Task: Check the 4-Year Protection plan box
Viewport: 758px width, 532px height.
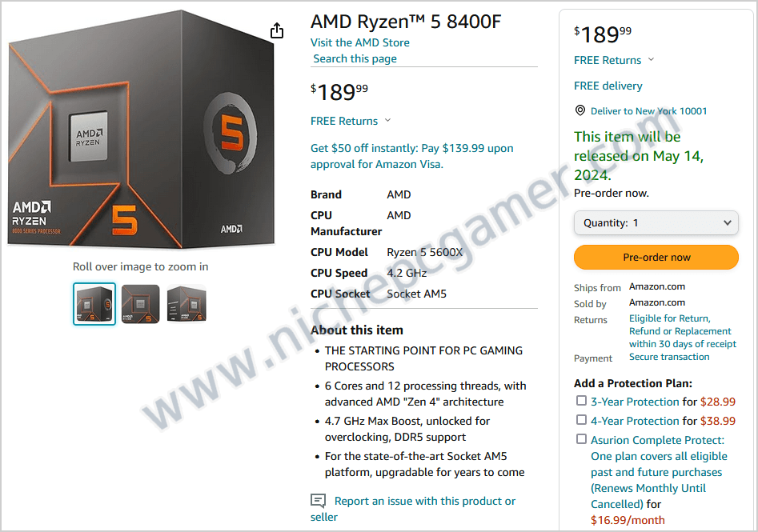Action: (581, 420)
